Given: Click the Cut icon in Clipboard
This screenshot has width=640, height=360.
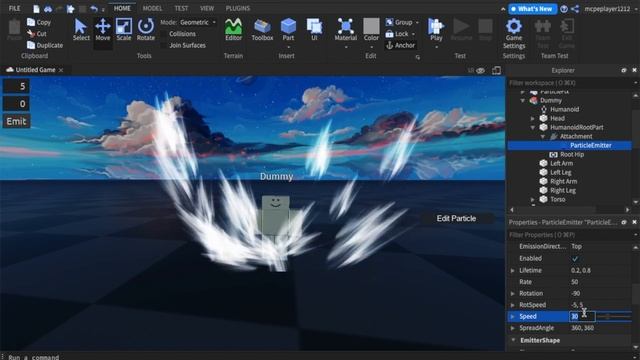Looking at the screenshot, I should point(31,33).
